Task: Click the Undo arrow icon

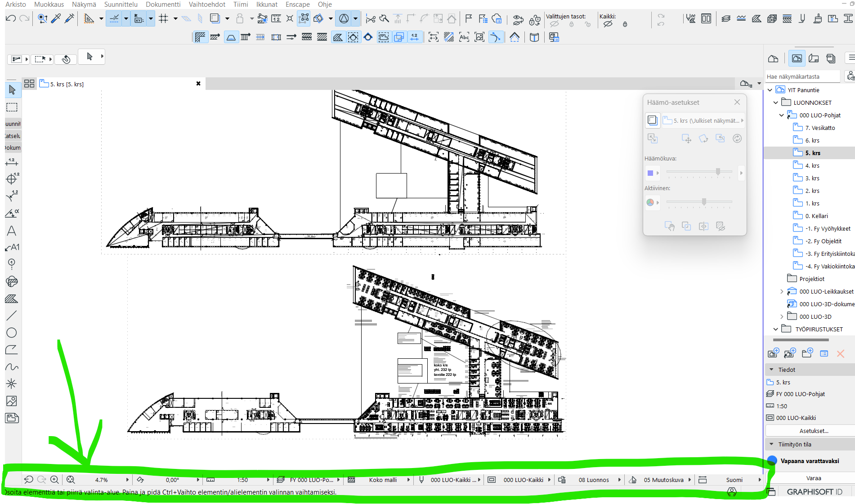Action: click(11, 18)
